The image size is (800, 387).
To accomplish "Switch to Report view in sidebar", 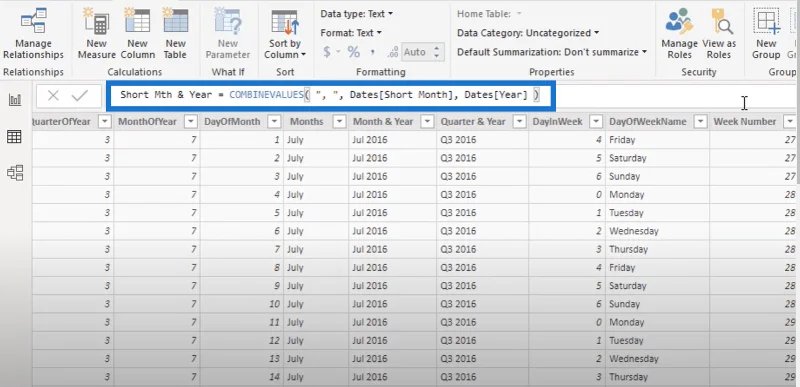I will (15, 99).
